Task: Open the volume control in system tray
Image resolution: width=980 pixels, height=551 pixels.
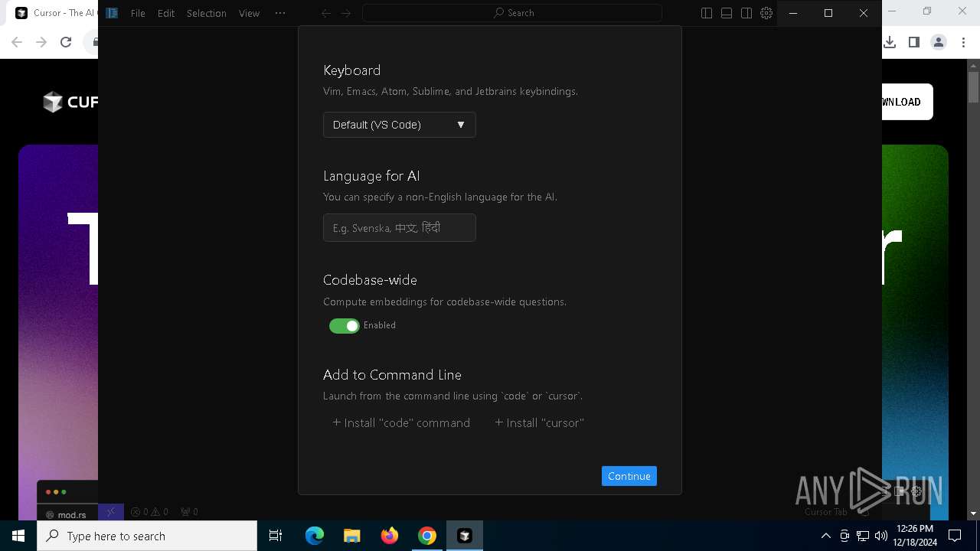Action: tap(880, 536)
